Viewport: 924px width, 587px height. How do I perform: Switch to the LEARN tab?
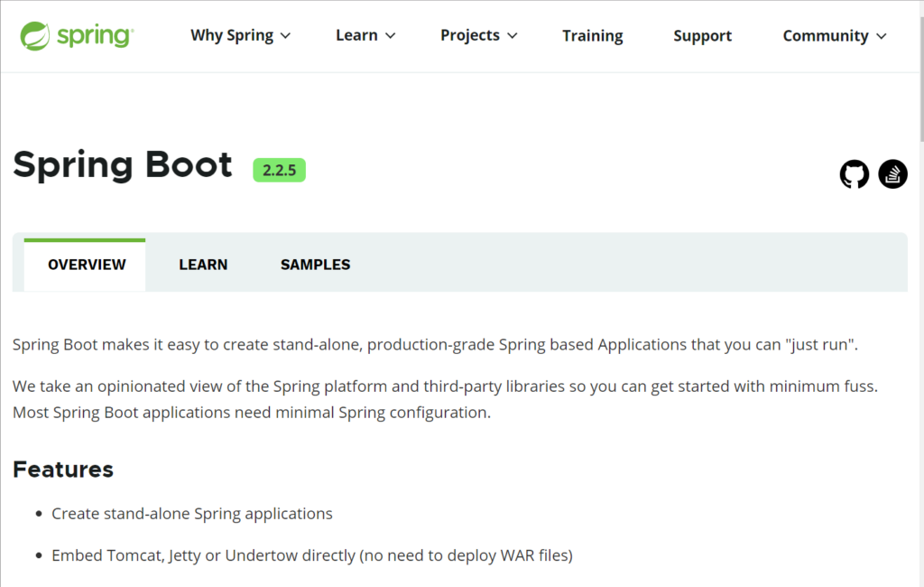(203, 265)
